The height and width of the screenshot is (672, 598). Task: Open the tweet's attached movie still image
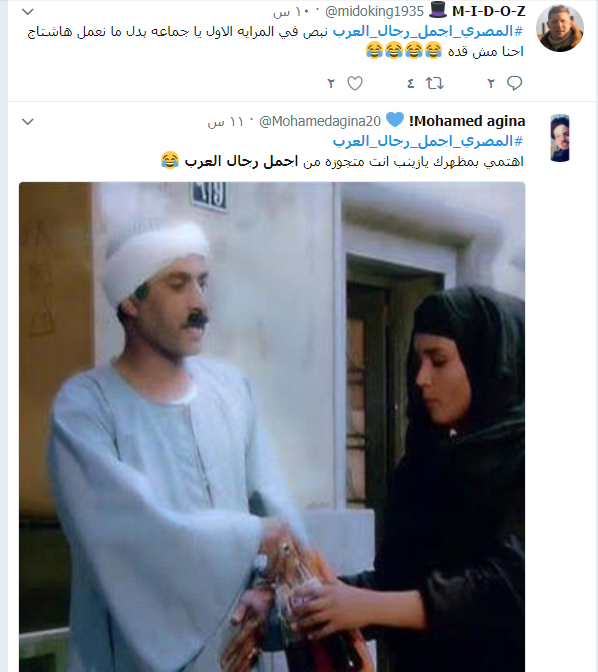(272, 427)
